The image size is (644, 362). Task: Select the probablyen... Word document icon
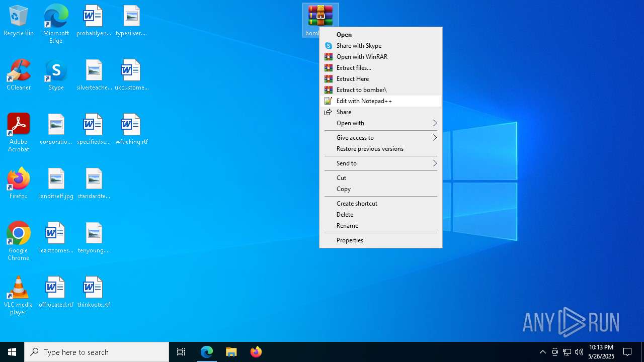94,21
